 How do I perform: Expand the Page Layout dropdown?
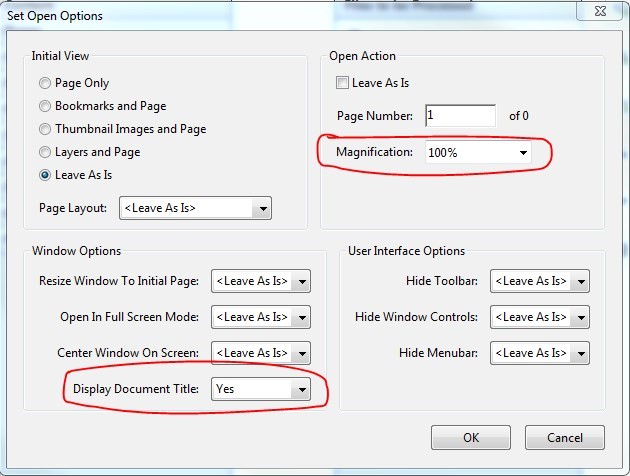(x=196, y=208)
